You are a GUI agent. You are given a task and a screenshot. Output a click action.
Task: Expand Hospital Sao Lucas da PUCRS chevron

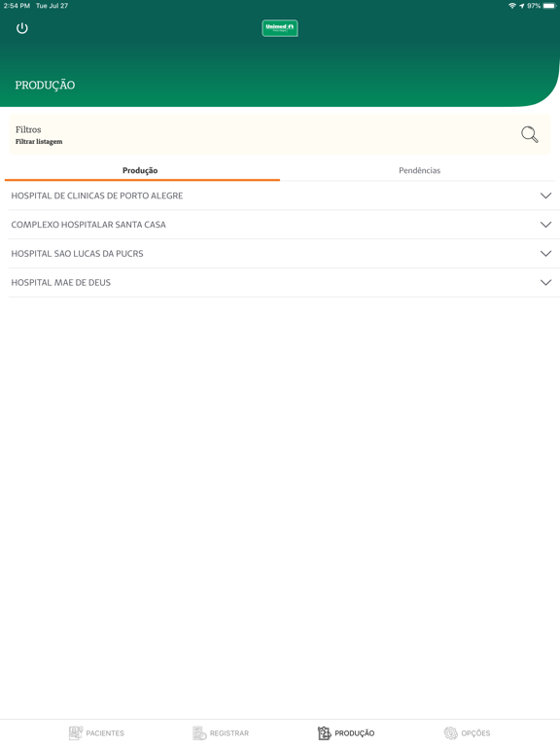545,254
